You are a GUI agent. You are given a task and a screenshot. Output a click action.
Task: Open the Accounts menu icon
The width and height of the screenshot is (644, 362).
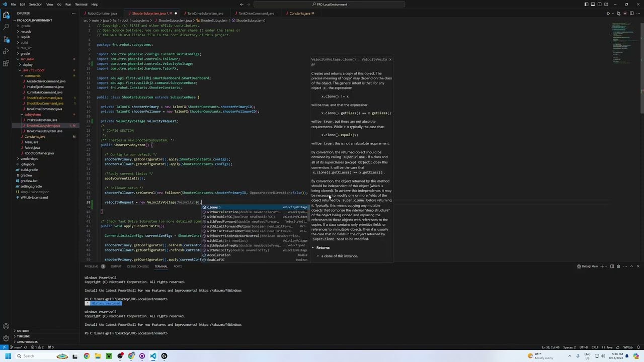tap(6, 326)
